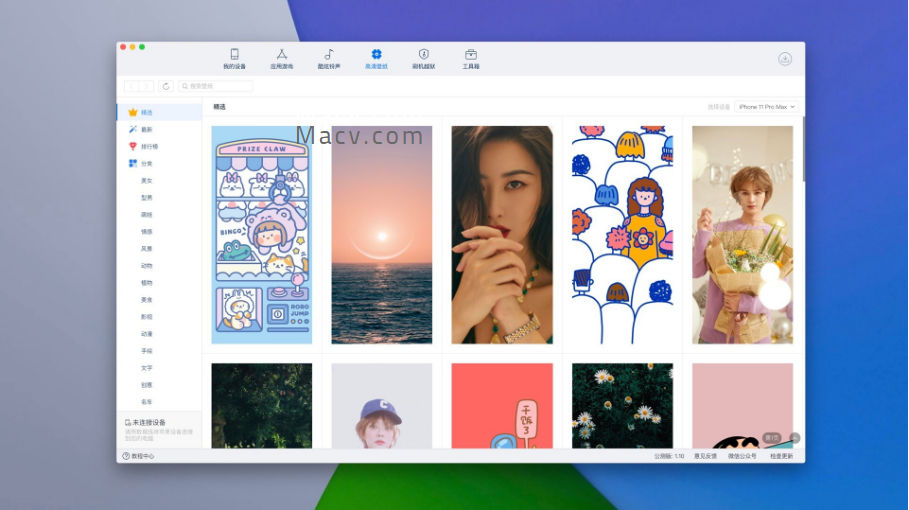Click 意见反馈 feedback link
909x510 pixels.
(x=706, y=456)
